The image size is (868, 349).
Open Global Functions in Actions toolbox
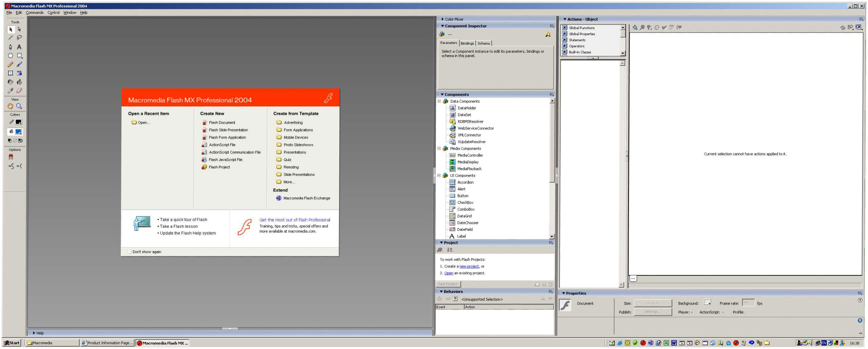[x=582, y=28]
